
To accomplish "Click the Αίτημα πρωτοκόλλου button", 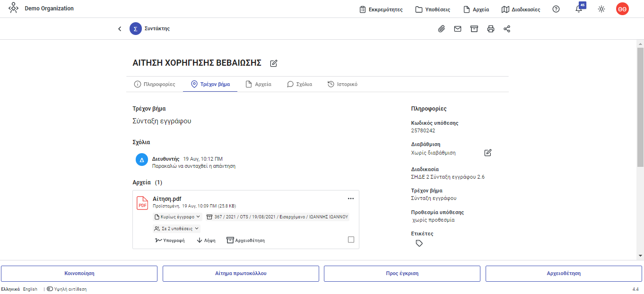I will pos(241,274).
